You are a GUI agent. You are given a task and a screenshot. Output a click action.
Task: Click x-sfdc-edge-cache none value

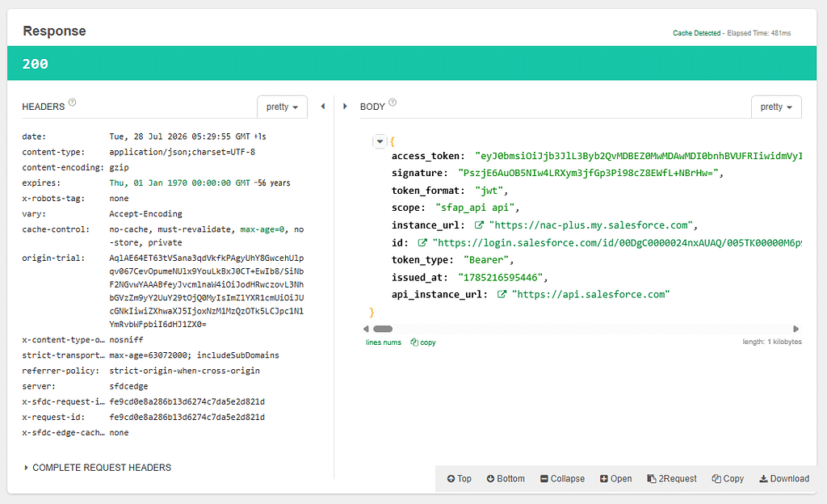tap(119, 432)
